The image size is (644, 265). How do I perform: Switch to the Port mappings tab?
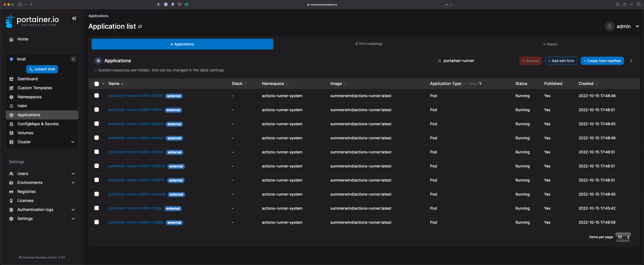point(368,44)
